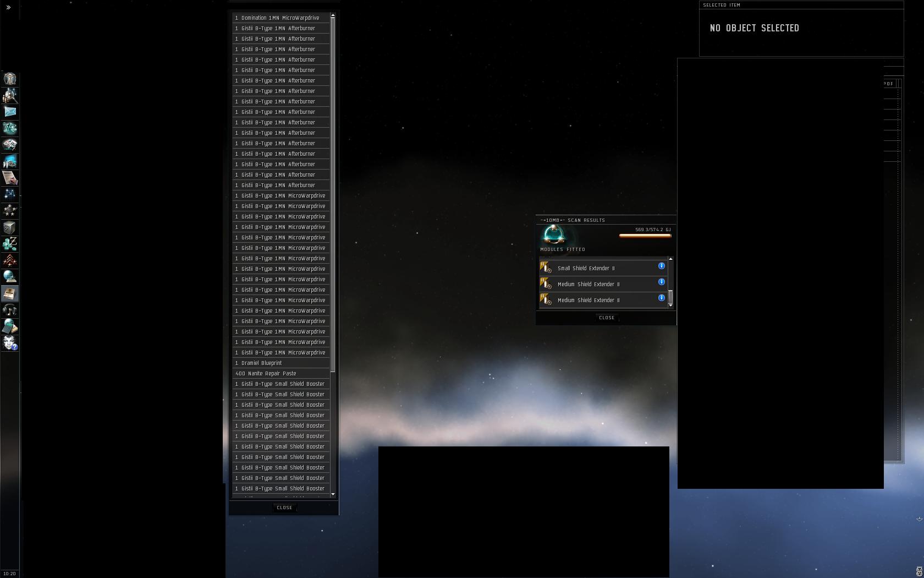Select the Dramiel Blueprint row
This screenshot has height=578, width=924.
[281, 363]
